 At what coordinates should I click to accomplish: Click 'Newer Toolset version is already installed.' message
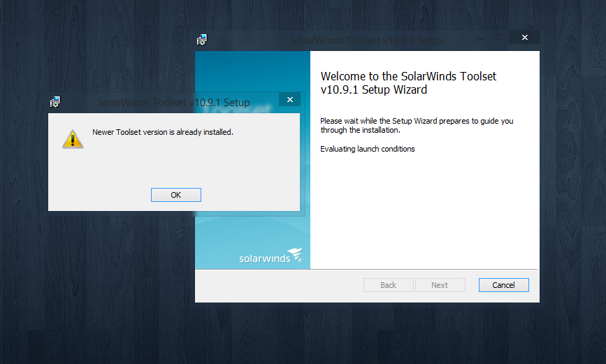(163, 132)
